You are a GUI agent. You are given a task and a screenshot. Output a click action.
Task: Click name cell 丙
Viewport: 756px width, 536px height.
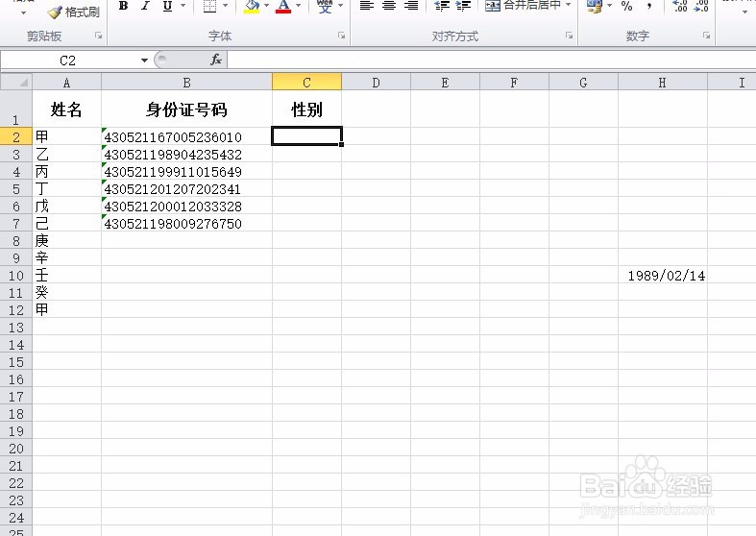pyautogui.click(x=66, y=172)
